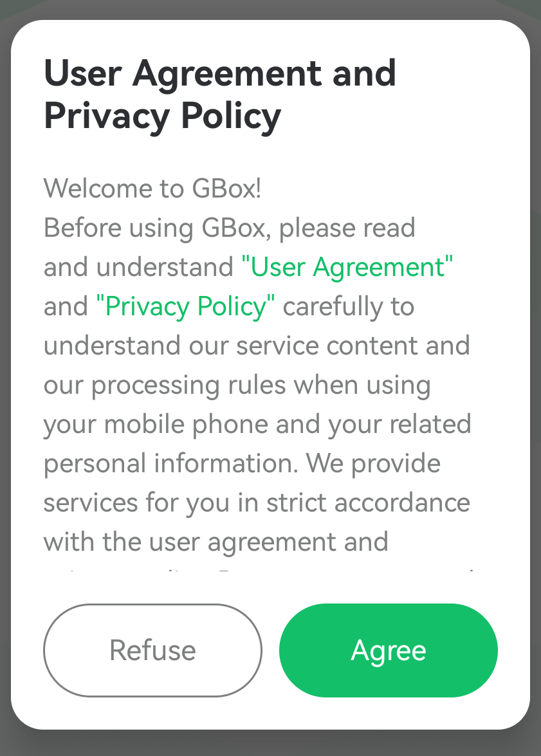Screen dimensions: 541x756
Task: Click the words "and understand" before the link
Action: point(138,267)
